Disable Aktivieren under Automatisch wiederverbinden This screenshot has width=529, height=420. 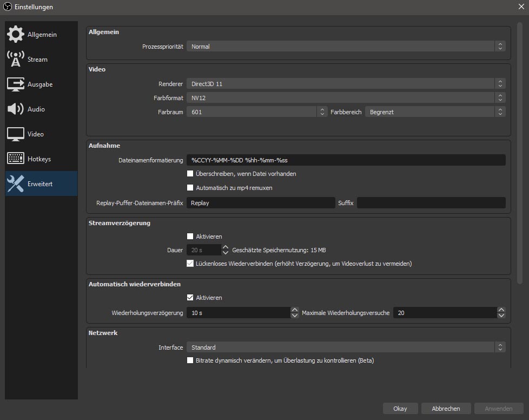[x=190, y=298]
